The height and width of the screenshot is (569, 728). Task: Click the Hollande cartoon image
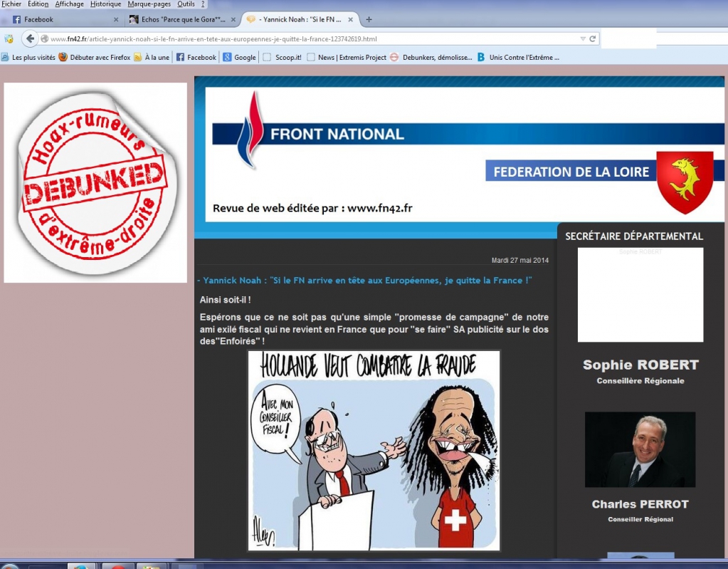pyautogui.click(x=374, y=451)
